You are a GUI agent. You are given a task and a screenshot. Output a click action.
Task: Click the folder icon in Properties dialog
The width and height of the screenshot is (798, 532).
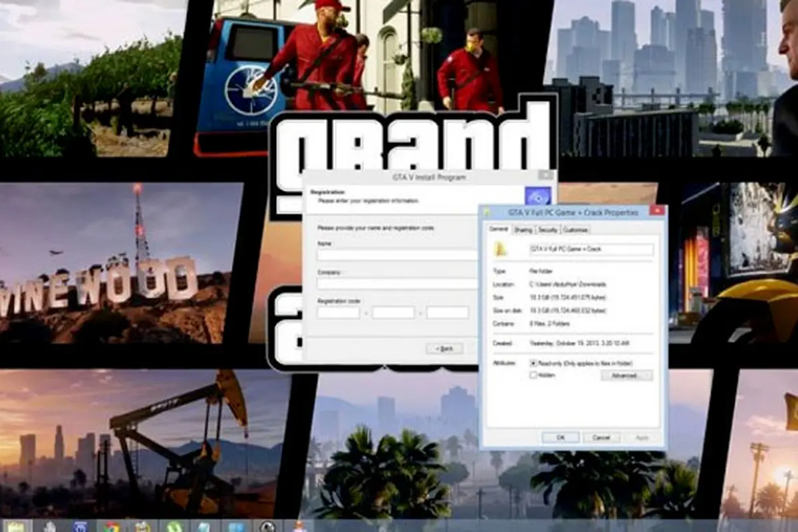click(x=500, y=249)
